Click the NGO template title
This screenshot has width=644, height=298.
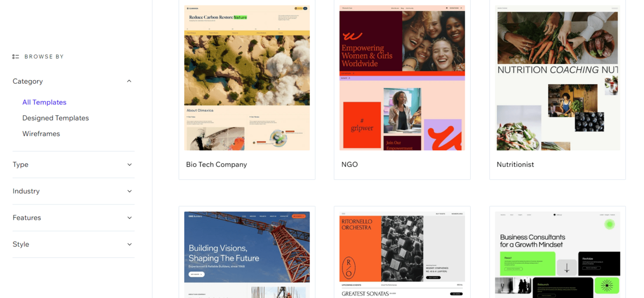pos(349,164)
